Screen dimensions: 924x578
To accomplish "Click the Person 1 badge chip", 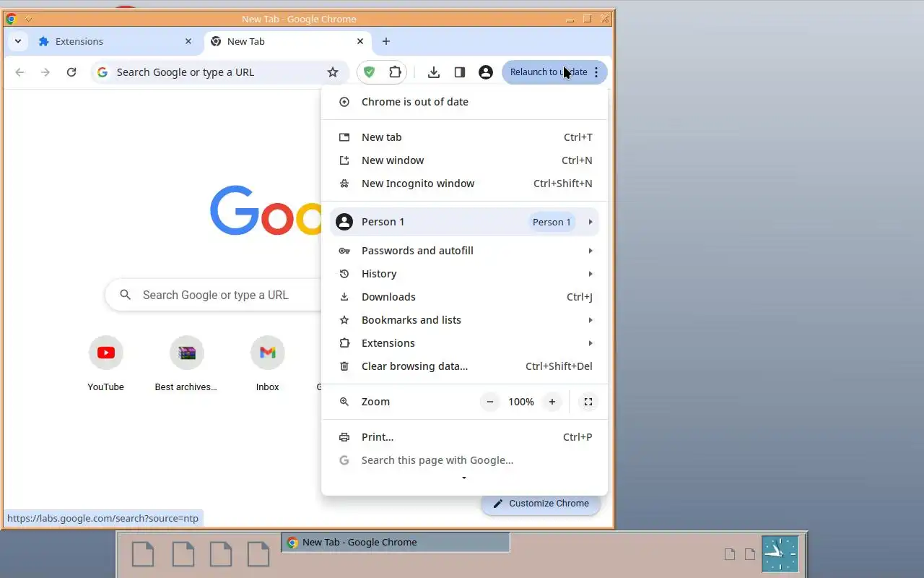I will click(552, 222).
